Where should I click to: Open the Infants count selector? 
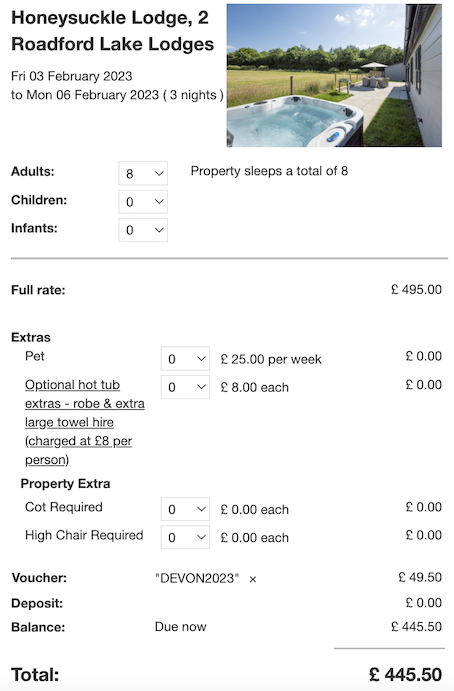click(143, 230)
